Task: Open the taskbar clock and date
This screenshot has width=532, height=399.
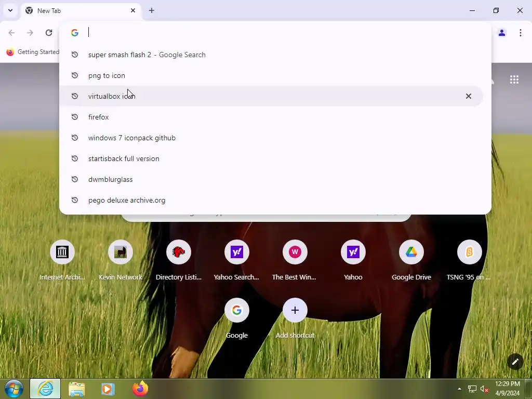Action: [507, 389]
